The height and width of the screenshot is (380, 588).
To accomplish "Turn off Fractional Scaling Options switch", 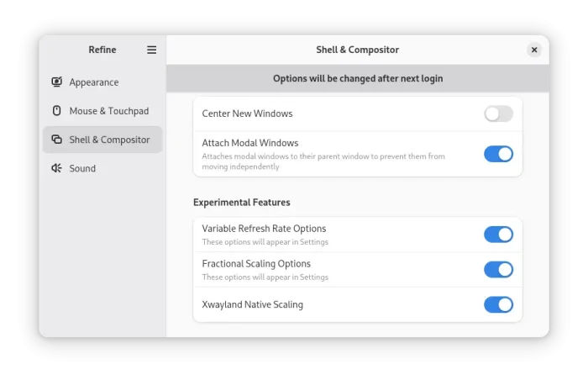I will point(498,270).
